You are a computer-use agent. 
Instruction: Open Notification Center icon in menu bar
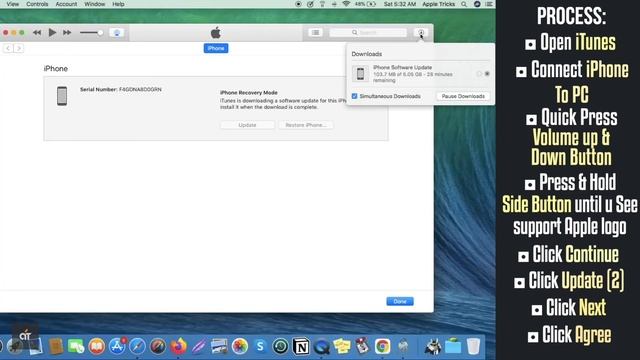point(489,4)
